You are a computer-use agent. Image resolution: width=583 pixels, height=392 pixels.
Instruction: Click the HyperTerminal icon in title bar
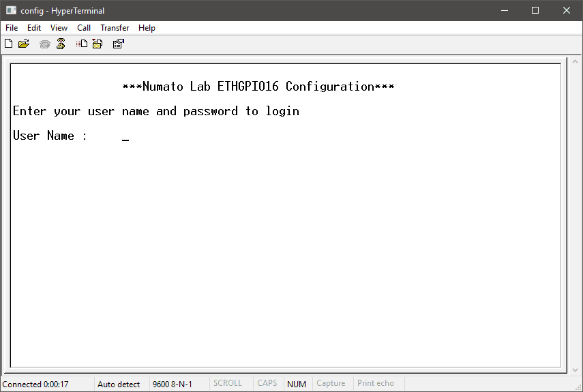tap(11, 10)
